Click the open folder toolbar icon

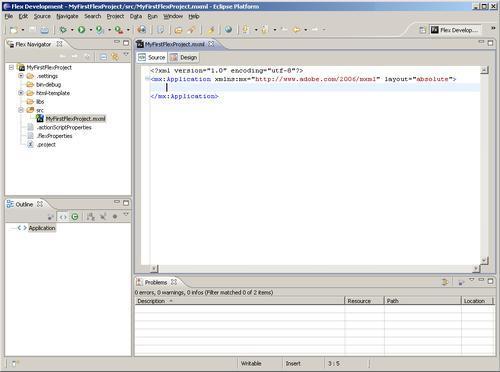tap(179, 30)
